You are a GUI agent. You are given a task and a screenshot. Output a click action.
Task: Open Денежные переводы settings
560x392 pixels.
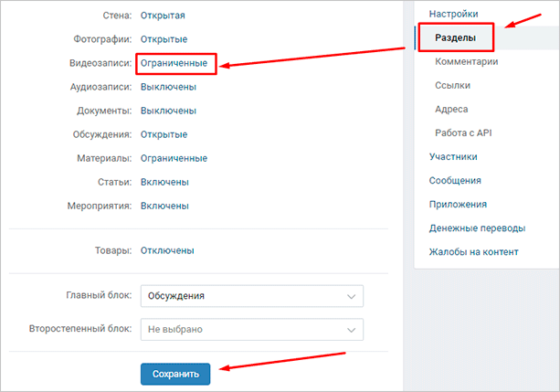click(x=477, y=228)
